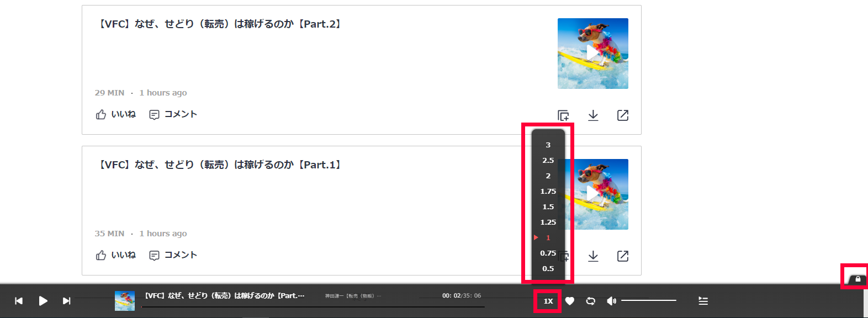Choose 0.75 playback speed
Screen dimensions: 868x318
pyautogui.click(x=548, y=253)
